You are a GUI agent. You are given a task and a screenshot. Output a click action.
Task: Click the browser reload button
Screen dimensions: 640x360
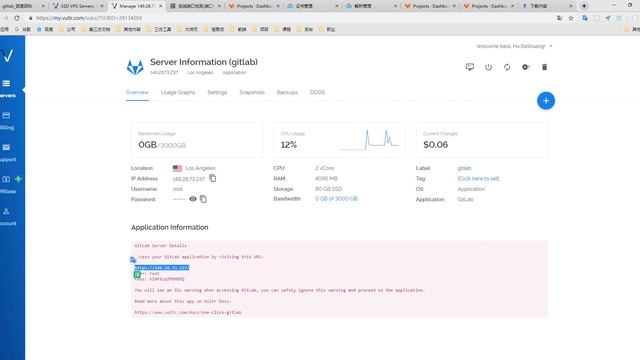point(17,18)
